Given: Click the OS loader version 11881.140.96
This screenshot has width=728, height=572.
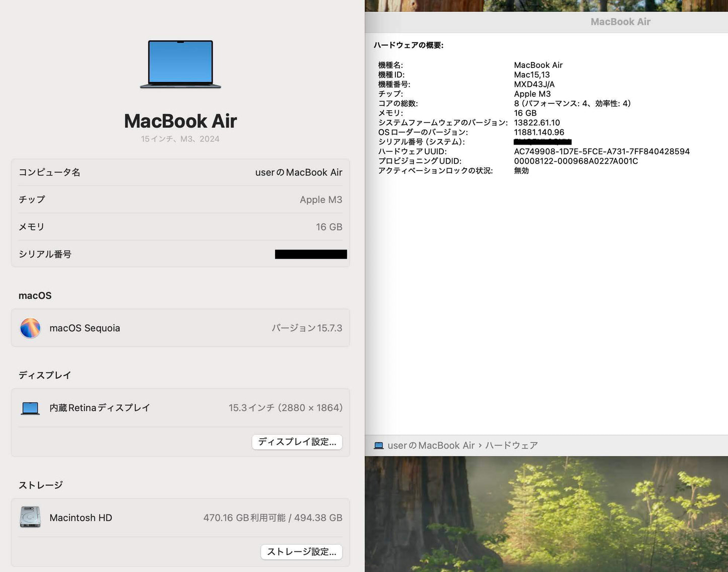Looking at the screenshot, I should pyautogui.click(x=539, y=132).
